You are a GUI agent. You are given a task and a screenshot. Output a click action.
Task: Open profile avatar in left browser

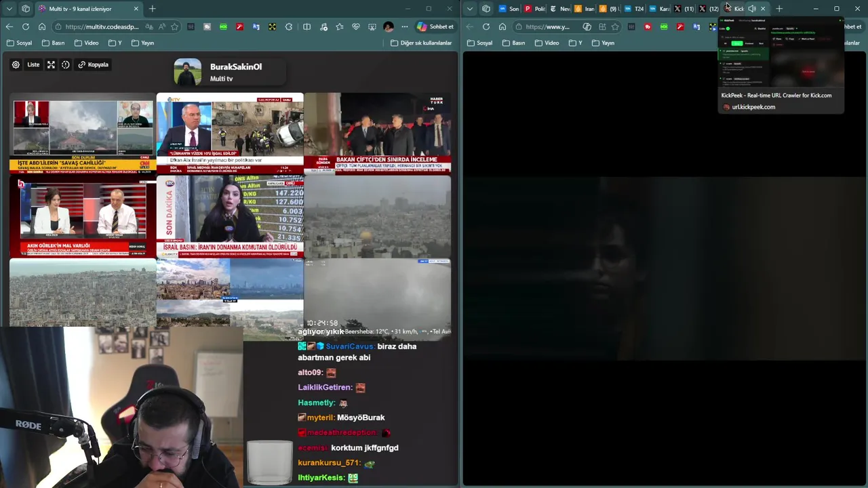tap(389, 27)
